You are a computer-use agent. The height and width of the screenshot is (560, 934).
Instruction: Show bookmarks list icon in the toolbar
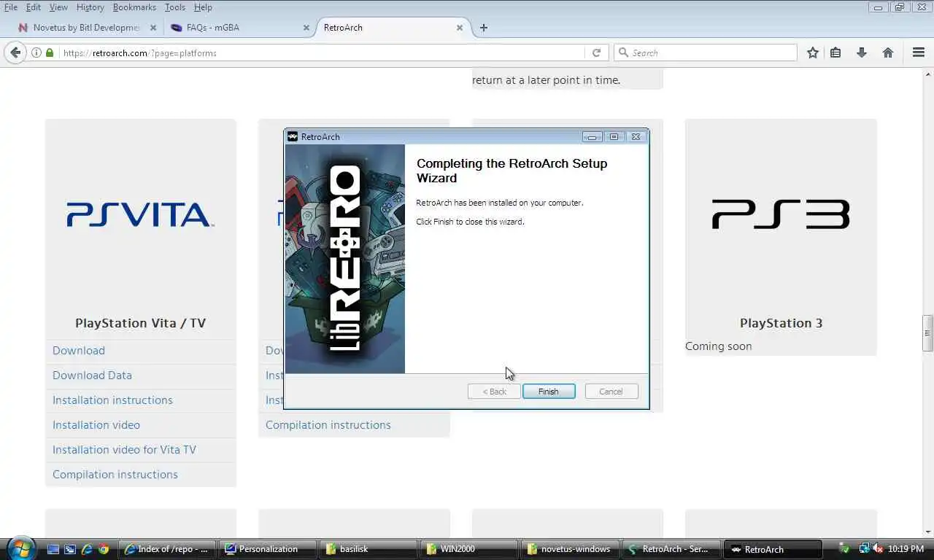click(x=836, y=52)
